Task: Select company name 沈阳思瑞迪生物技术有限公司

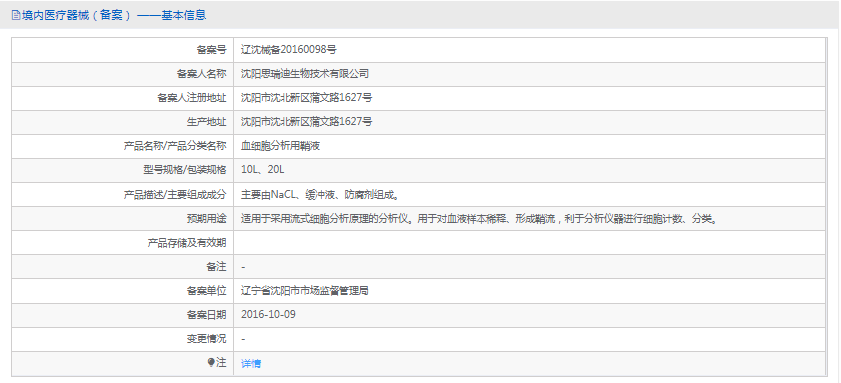Action: (x=305, y=74)
